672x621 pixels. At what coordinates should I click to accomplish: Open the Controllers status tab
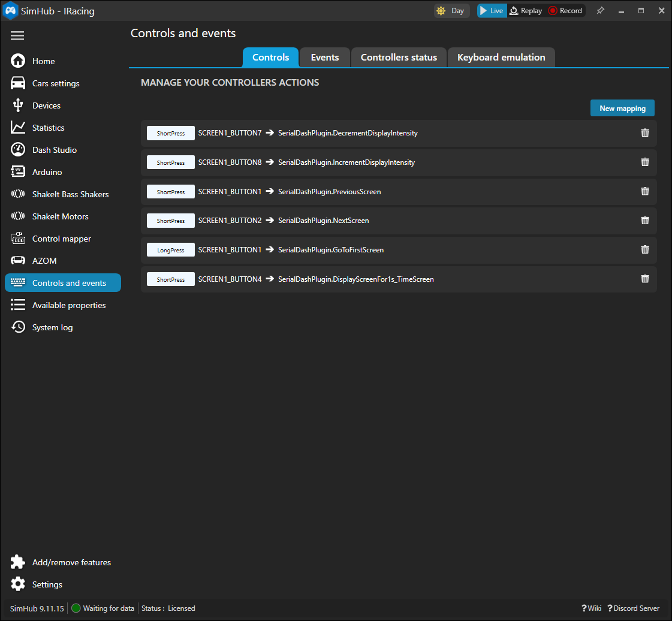pos(399,58)
